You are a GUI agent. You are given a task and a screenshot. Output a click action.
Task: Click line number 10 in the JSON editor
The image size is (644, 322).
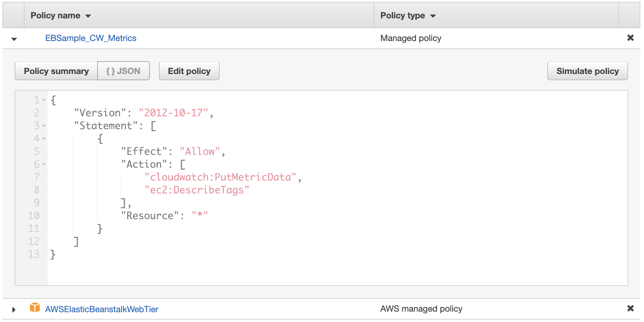(35, 215)
